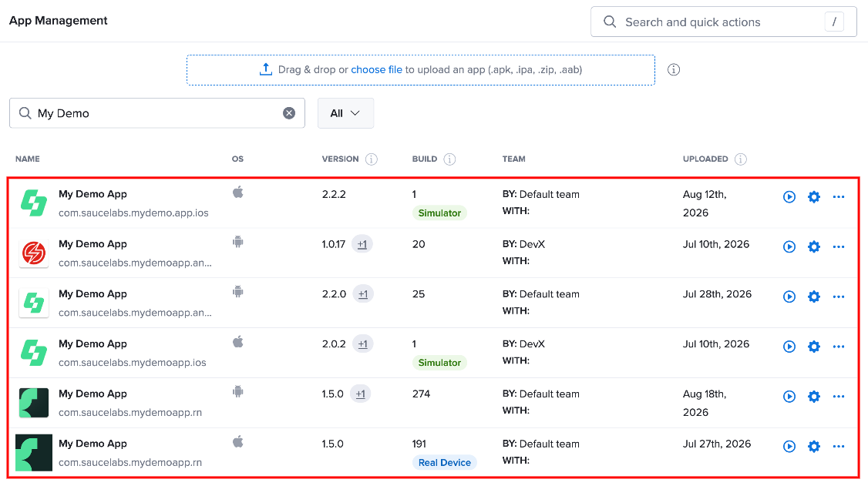868x496 pixels.
Task: Click the upload info icon beside drop zone
Action: click(x=673, y=69)
